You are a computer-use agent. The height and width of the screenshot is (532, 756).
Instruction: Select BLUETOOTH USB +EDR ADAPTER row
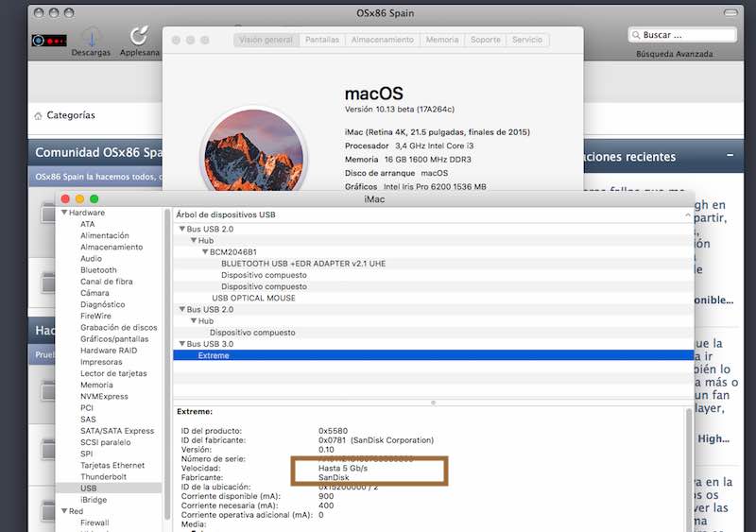[433, 264]
